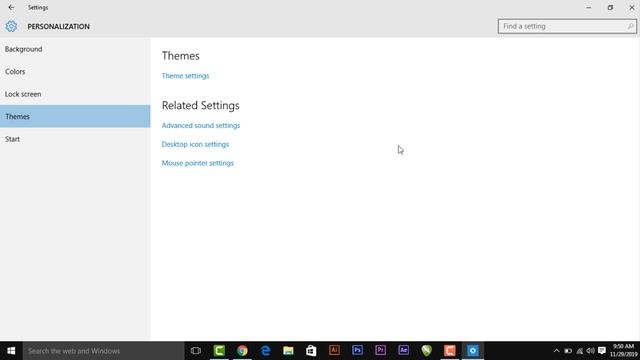Image resolution: width=640 pixels, height=360 pixels.
Task: Show hidden system tray icons
Action: (x=556, y=351)
